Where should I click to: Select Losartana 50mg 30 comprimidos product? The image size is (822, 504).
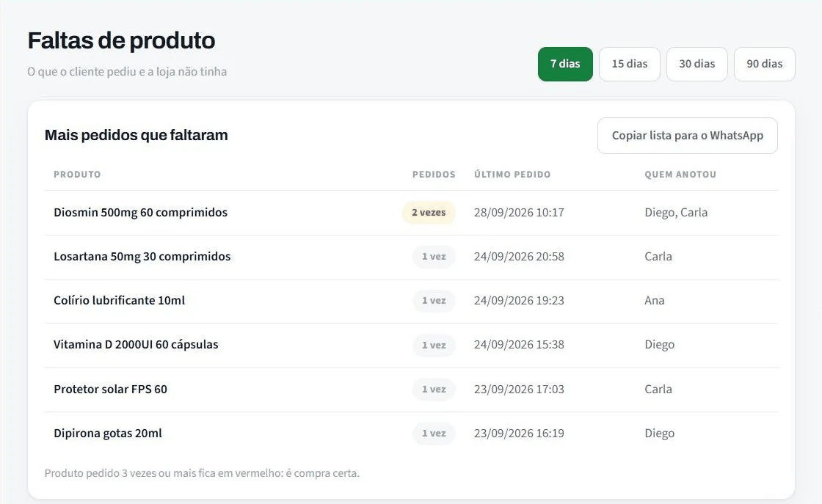pyautogui.click(x=142, y=257)
